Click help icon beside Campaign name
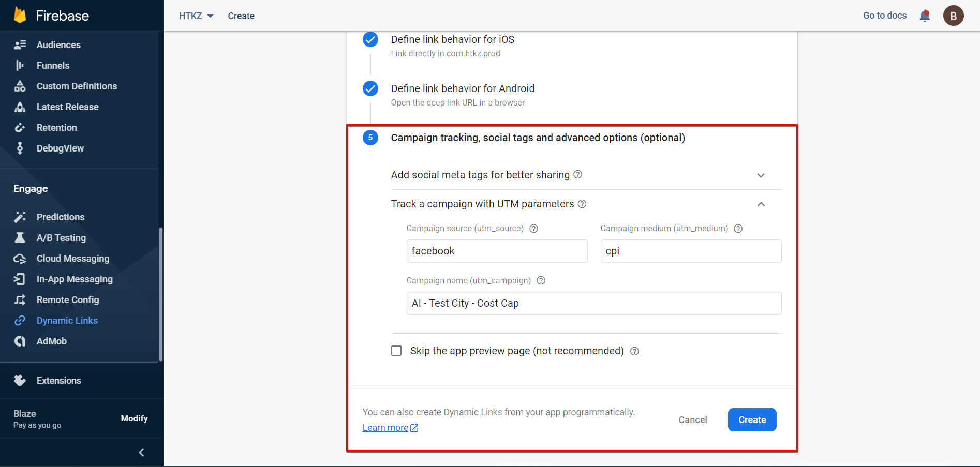 tap(541, 280)
